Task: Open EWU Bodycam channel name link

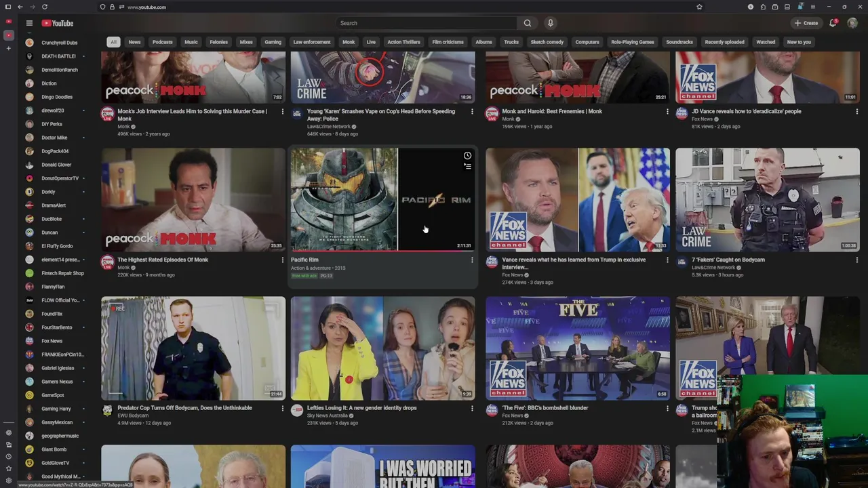Action: (x=133, y=415)
